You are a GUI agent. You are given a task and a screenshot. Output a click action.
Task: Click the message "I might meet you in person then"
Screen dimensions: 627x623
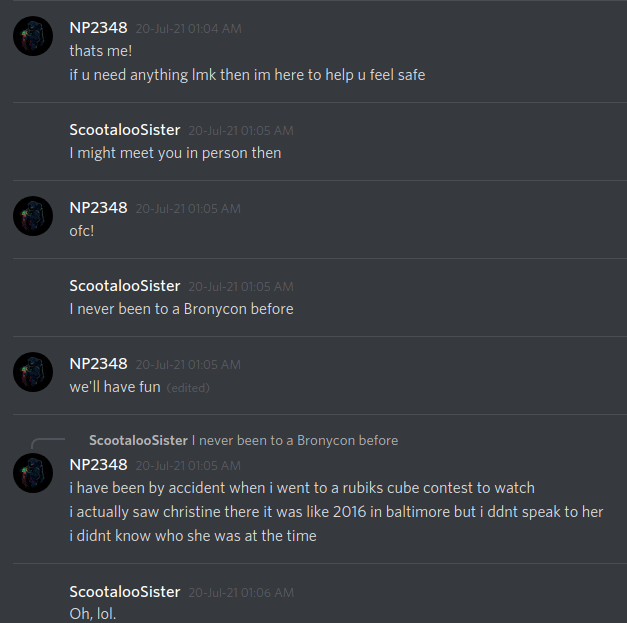coord(175,153)
